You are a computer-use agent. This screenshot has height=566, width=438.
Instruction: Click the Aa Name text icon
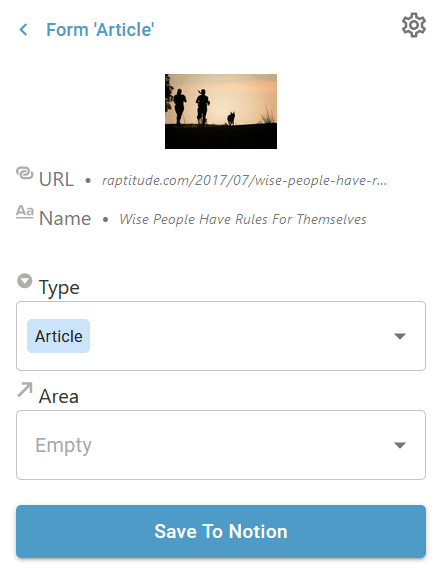pyautogui.click(x=25, y=212)
